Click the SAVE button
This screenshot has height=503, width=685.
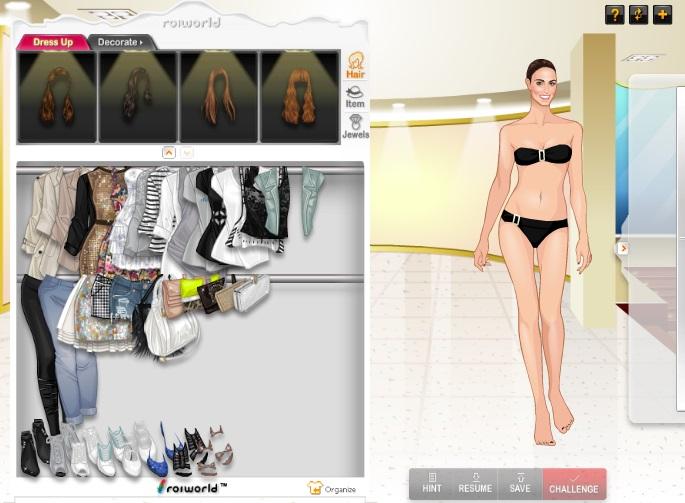[519, 483]
